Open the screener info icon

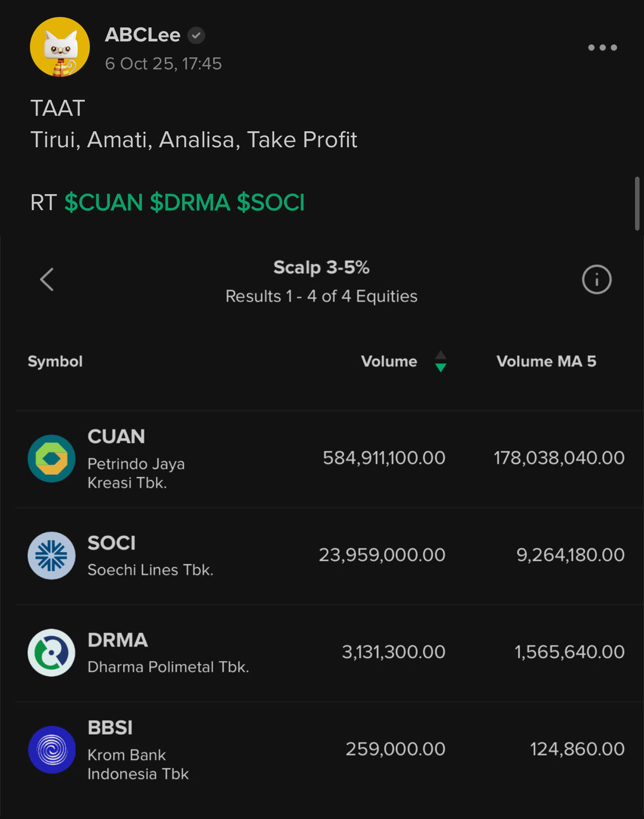tap(597, 279)
